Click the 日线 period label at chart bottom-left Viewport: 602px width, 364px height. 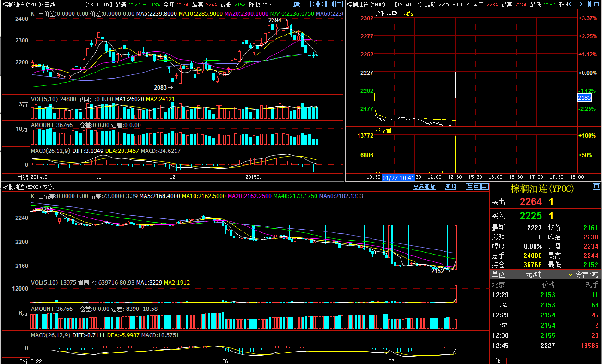pyautogui.click(x=22, y=177)
